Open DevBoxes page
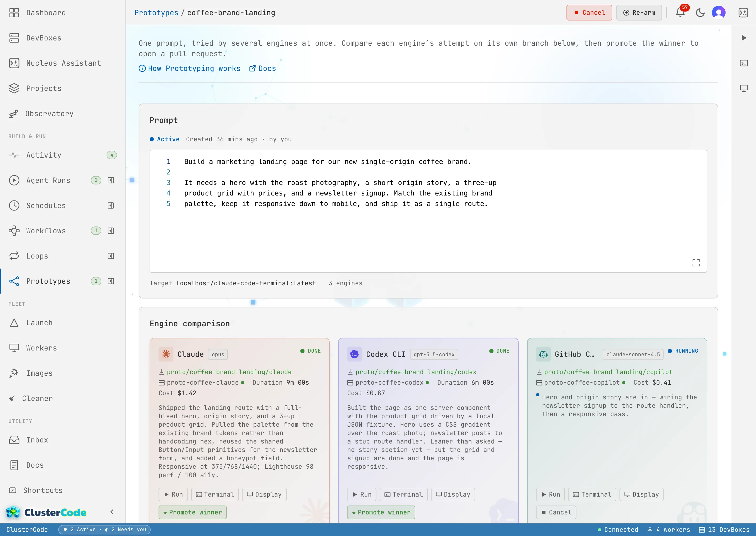 (63, 38)
